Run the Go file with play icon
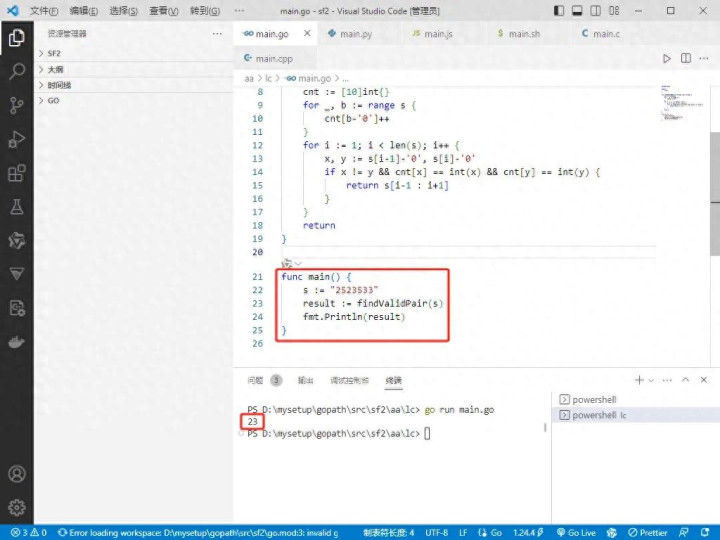Image resolution: width=720 pixels, height=540 pixels. [667, 58]
